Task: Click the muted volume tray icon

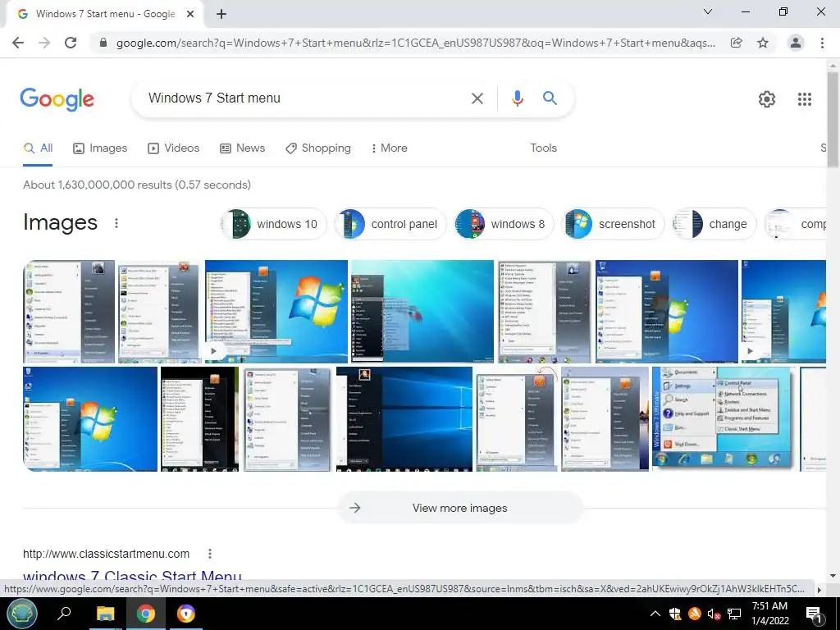Action: pos(714,614)
